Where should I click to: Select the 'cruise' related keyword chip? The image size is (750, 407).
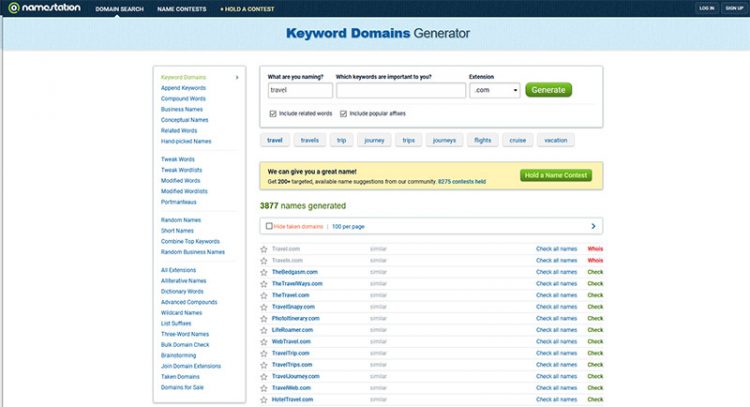pyautogui.click(x=516, y=141)
